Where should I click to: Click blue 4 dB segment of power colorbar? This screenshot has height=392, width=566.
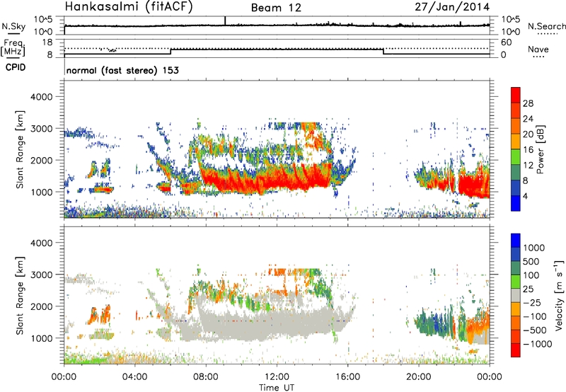[x=516, y=203]
